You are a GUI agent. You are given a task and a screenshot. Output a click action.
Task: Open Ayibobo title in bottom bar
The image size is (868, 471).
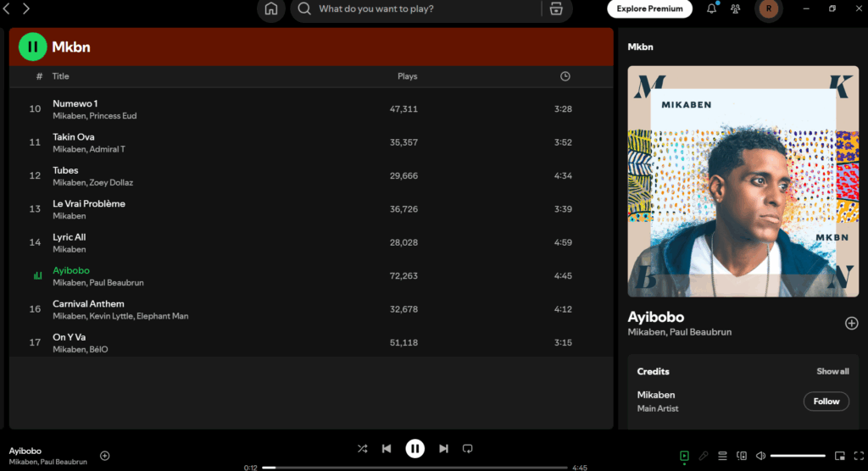click(25, 451)
